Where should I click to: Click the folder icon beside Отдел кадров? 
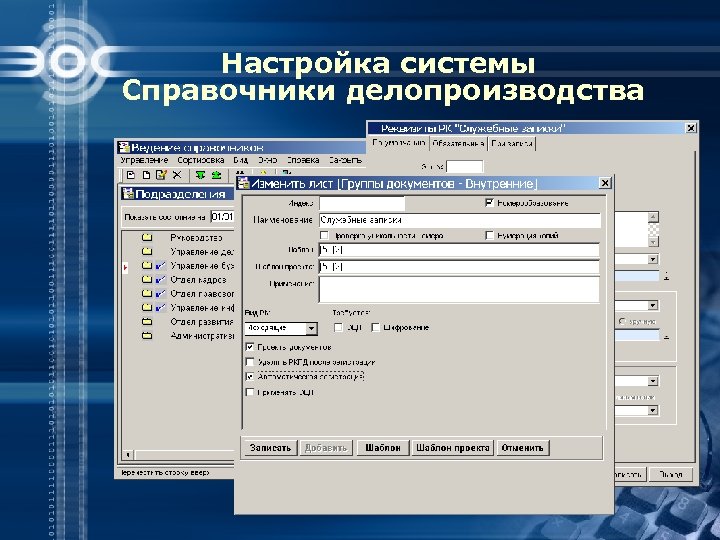click(147, 279)
